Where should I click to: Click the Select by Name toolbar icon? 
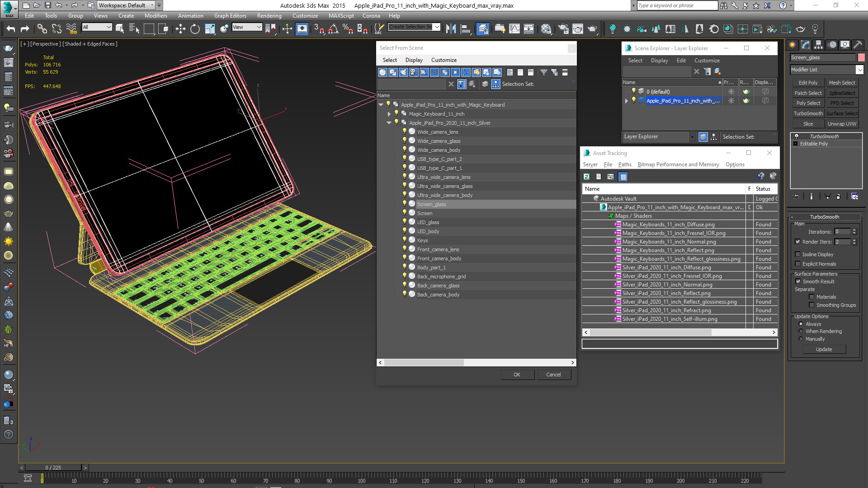(x=134, y=29)
